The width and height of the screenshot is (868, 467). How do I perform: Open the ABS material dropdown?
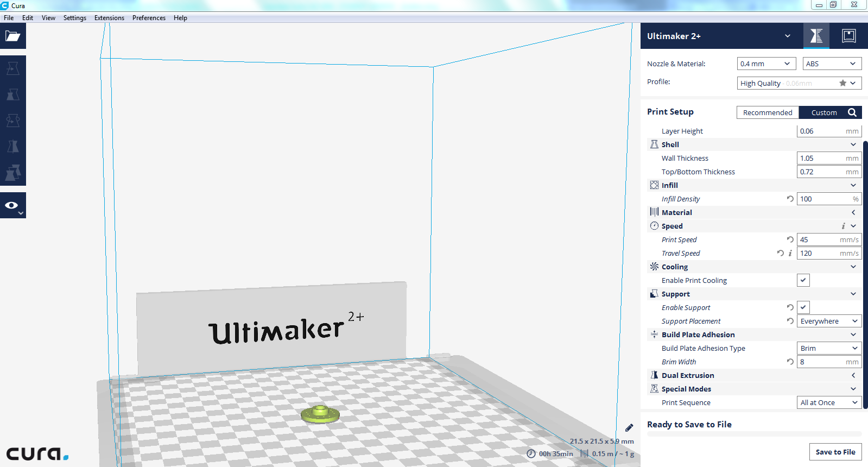[832, 64]
